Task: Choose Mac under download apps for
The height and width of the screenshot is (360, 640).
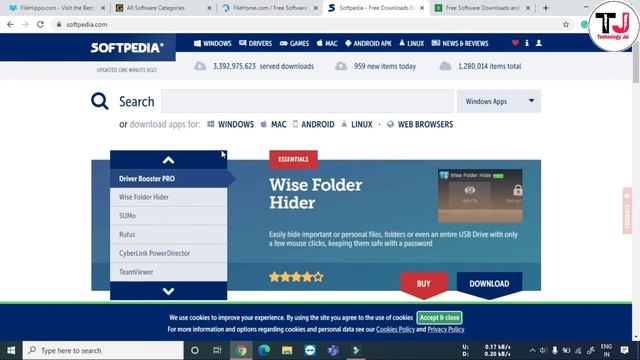Action: 273,124
